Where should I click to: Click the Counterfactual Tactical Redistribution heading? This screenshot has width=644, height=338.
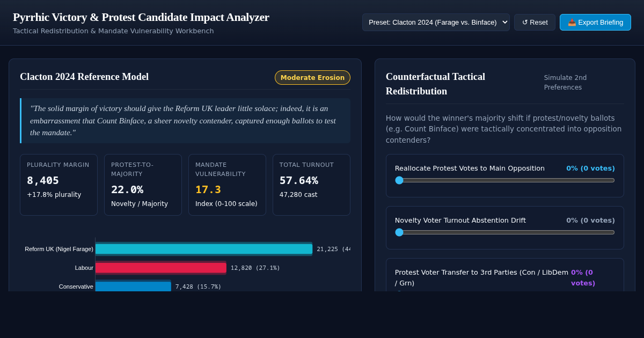(x=435, y=84)
